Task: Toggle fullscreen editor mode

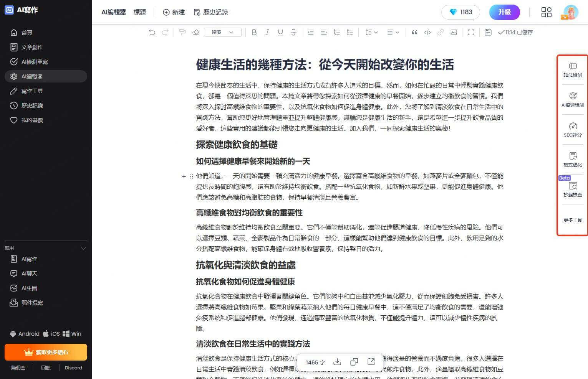Action: pos(471,32)
